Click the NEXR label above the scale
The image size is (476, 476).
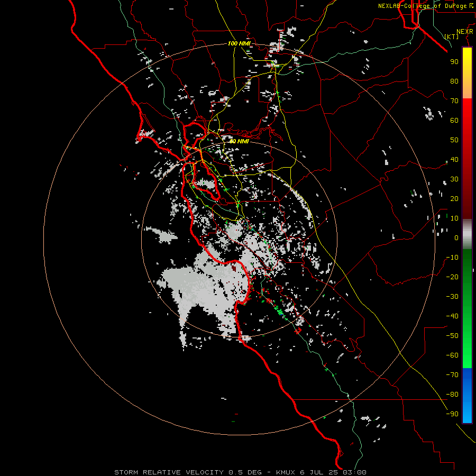point(465,32)
